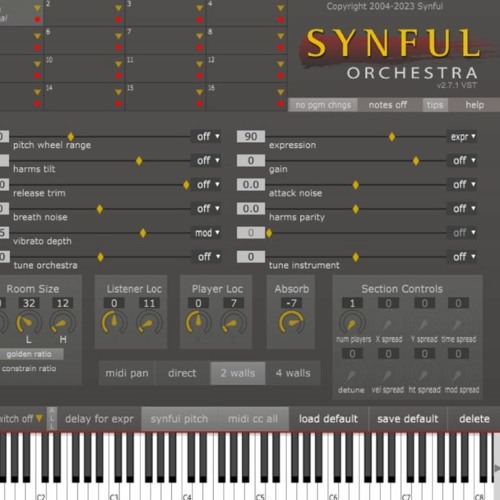
Task: Open instrument dropdown triangle for slot 7
Action: (x=200, y=36)
